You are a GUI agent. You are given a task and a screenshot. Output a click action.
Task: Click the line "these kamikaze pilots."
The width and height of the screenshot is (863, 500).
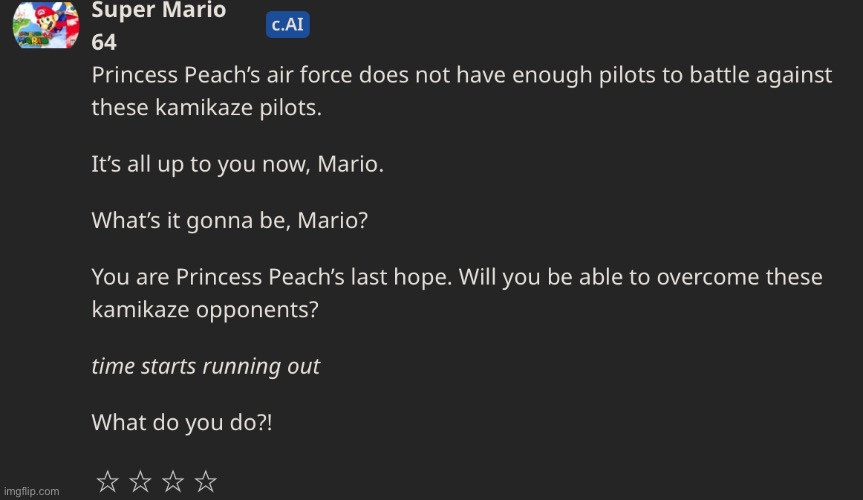pyautogui.click(x=206, y=108)
